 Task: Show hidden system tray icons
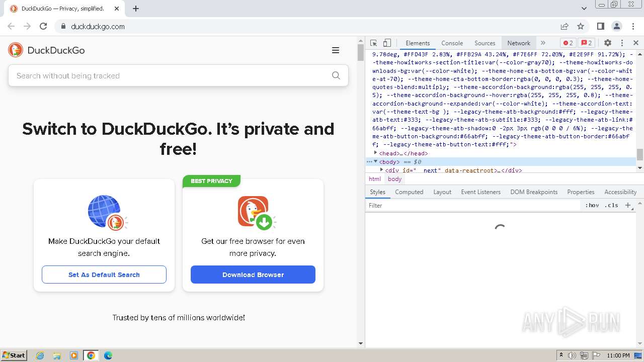pyautogui.click(x=561, y=355)
